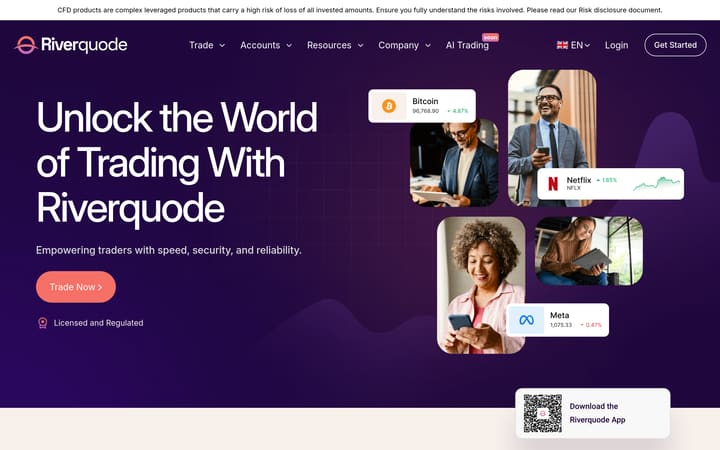The width and height of the screenshot is (720, 450).
Task: Click the Netflix green sparkline chart
Action: tap(657, 184)
